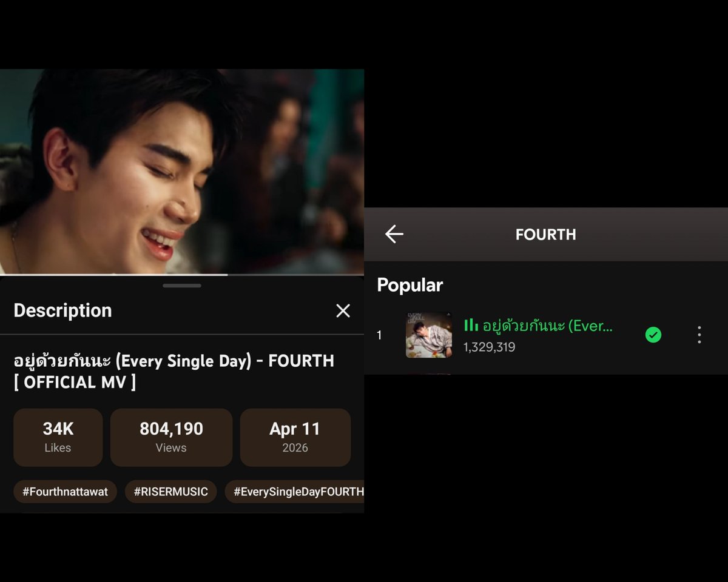Image resolution: width=728 pixels, height=582 pixels.
Task: Click the 1,329,319 play count
Action: [x=489, y=347]
